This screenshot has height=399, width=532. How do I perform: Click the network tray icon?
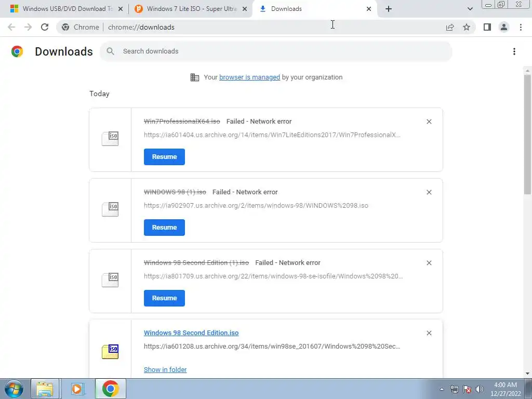[454, 389]
